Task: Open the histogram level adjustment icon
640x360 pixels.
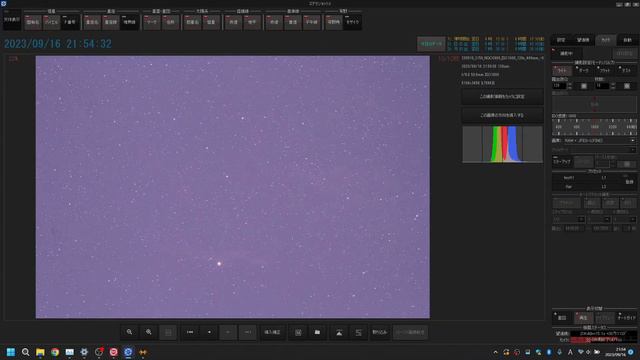Action: coord(339,332)
